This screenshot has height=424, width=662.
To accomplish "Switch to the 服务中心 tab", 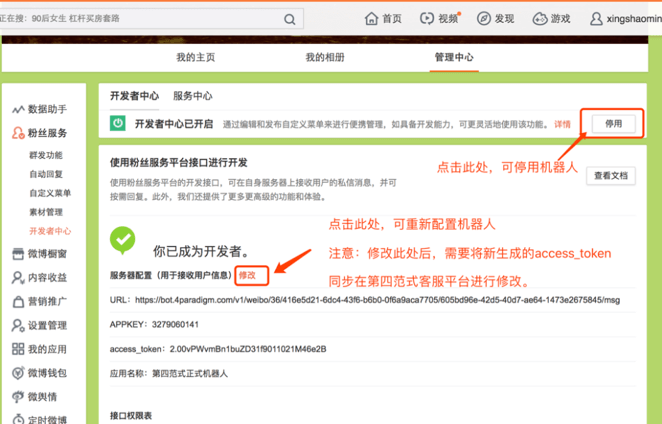I will pyautogui.click(x=193, y=96).
